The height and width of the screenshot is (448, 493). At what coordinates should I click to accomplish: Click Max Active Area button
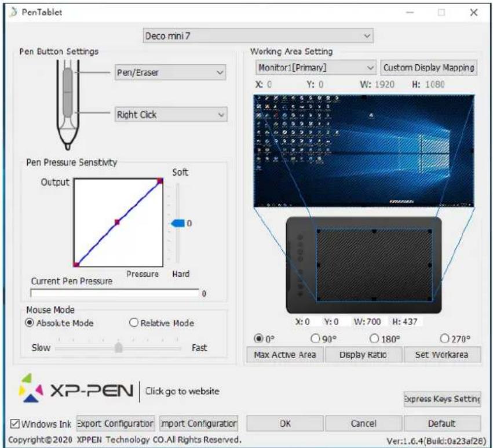[x=285, y=355]
